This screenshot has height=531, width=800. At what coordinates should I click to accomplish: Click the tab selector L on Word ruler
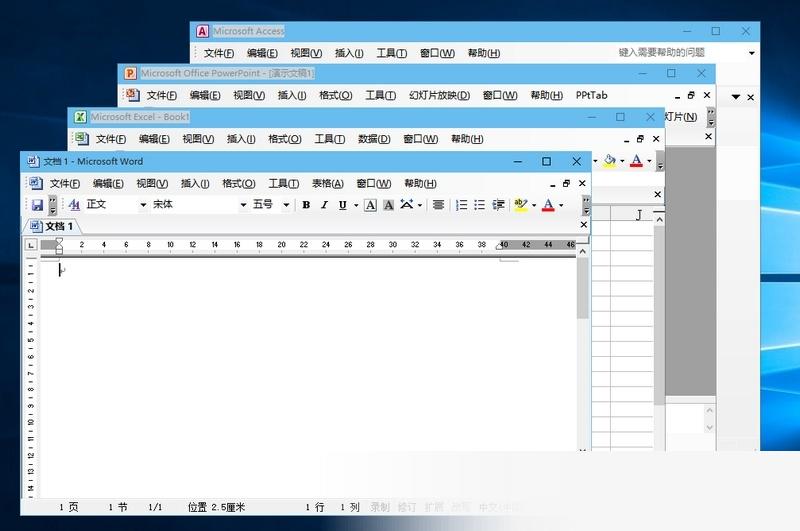coord(31,245)
